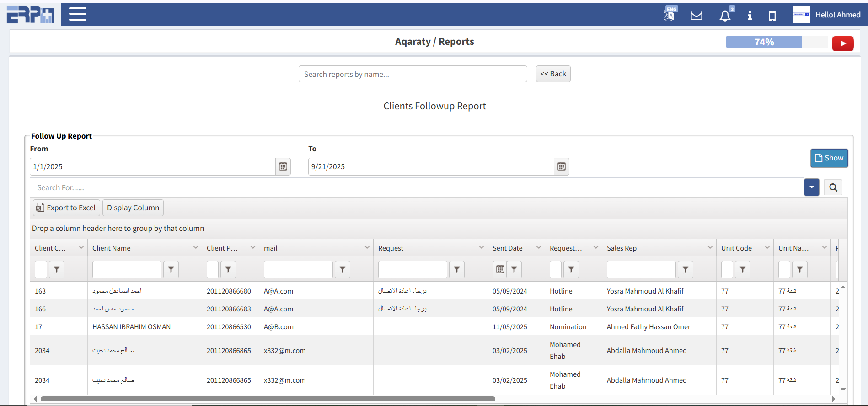
Task: Open the Client Name column header menu
Action: [196, 248]
